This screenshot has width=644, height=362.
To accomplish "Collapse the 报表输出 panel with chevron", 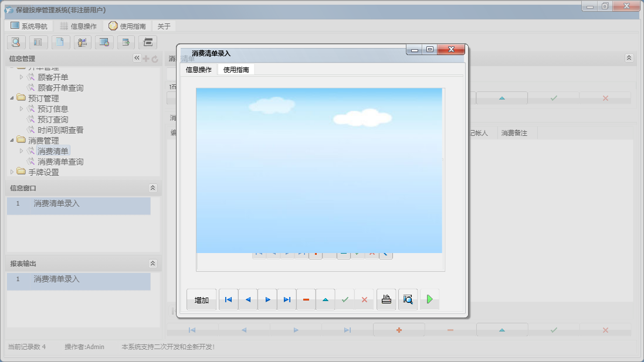I will coord(152,264).
